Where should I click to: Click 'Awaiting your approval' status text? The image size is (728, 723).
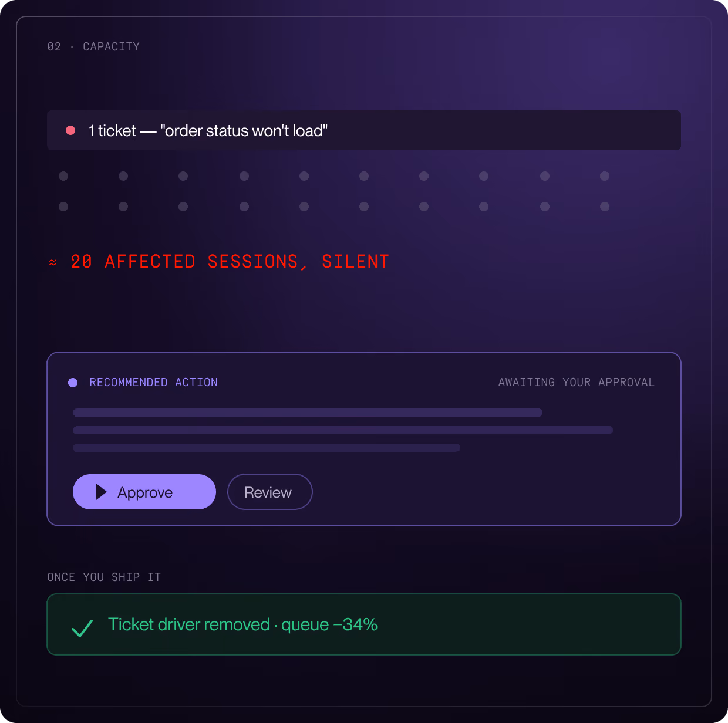click(577, 383)
